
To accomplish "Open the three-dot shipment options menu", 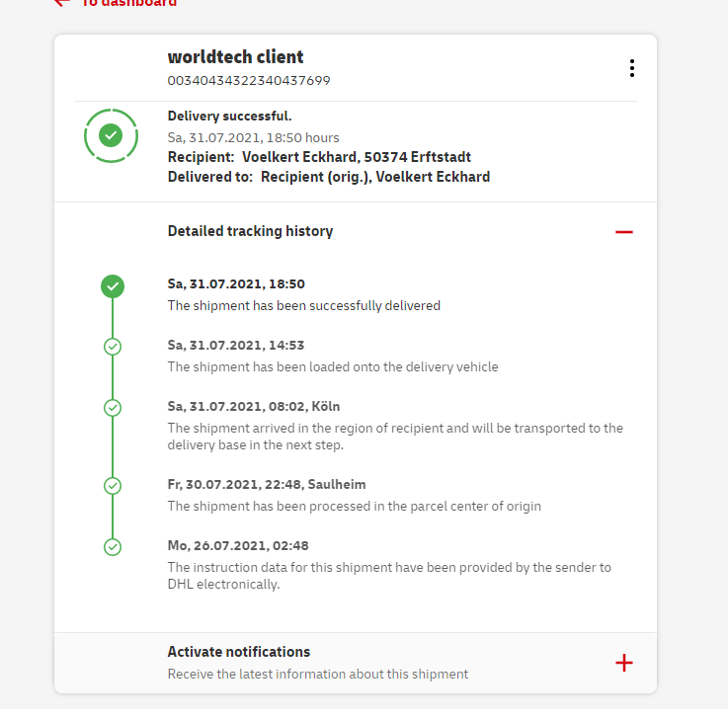I will coord(631,68).
